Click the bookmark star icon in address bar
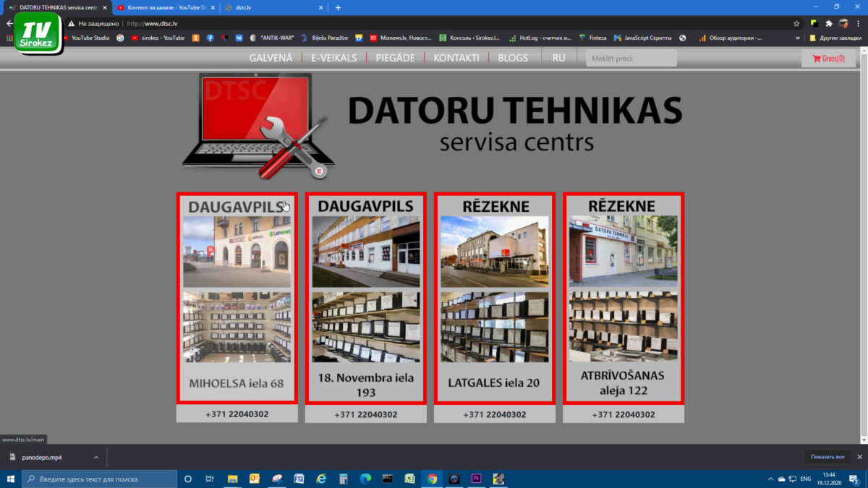This screenshot has width=868, height=488. (x=796, y=23)
